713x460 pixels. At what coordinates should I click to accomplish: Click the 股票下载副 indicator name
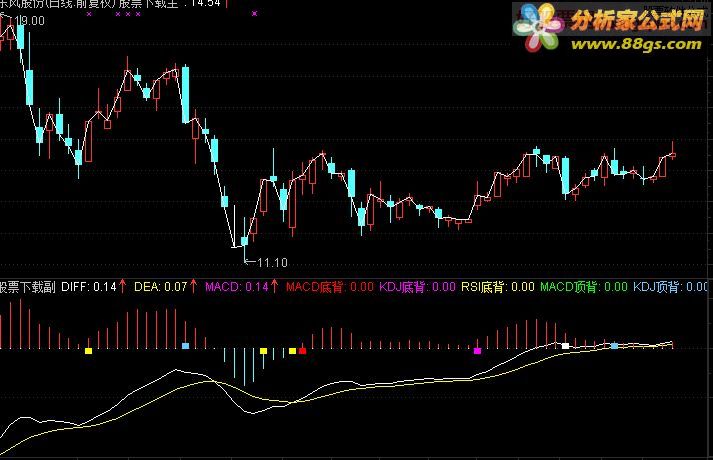pos(28,287)
